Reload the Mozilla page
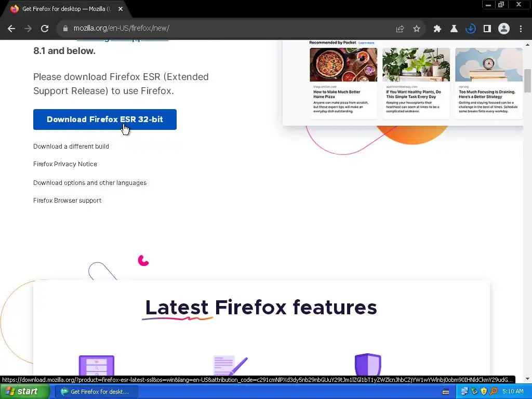 45,29
